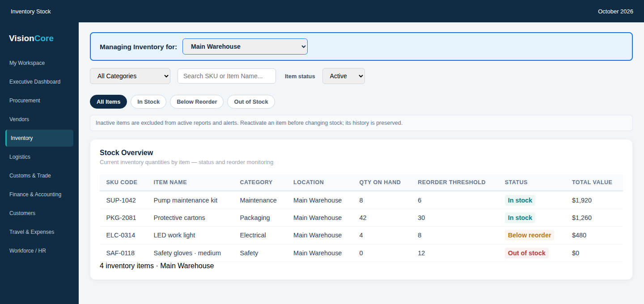Select SKU code PKG-2081
The image size is (644, 304).
click(121, 218)
